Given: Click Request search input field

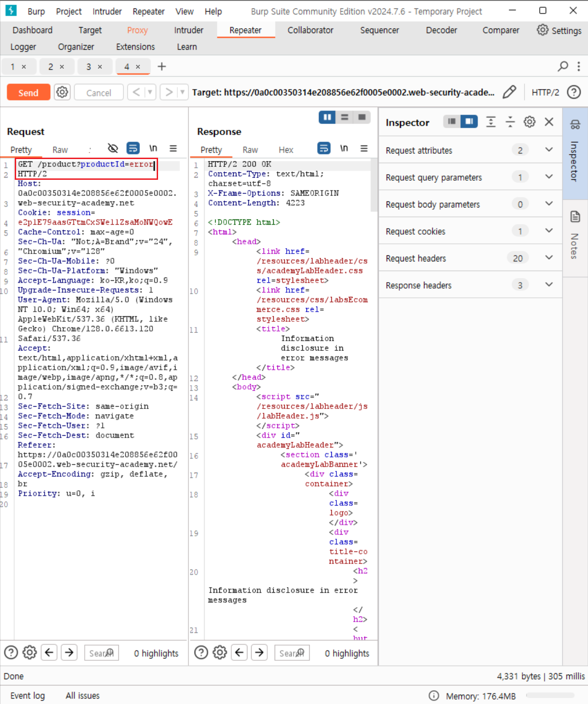Looking at the screenshot, I should coord(101,653).
